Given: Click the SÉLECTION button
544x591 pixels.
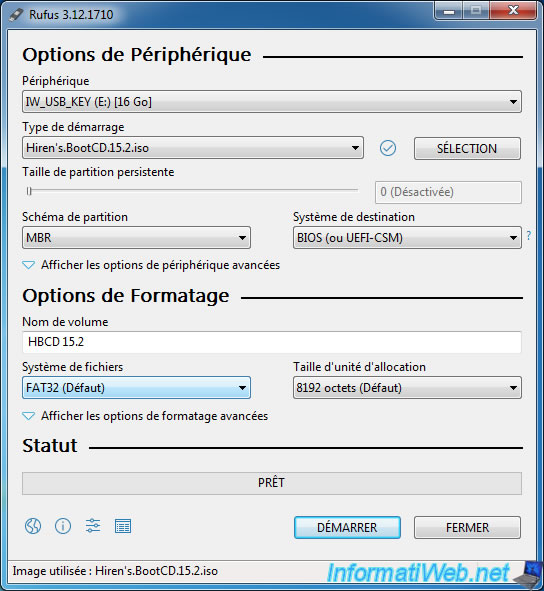Looking at the screenshot, I should click(467, 149).
